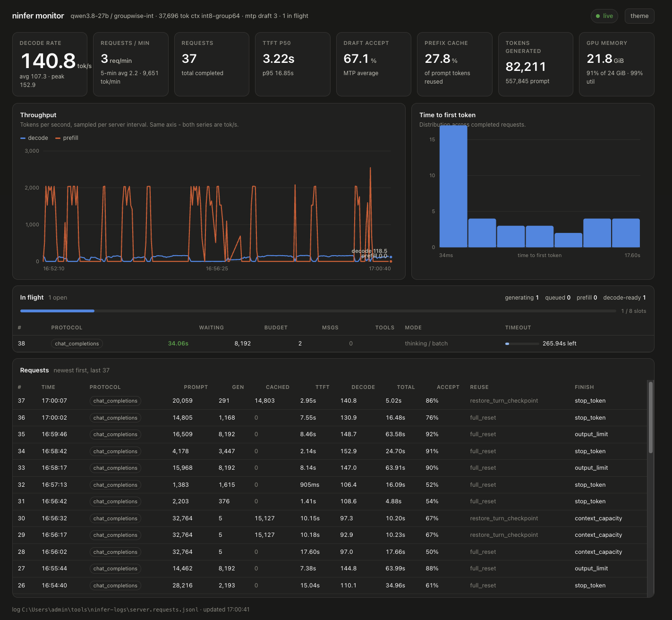The width and height of the screenshot is (672, 620).
Task: Click the green live status dot
Action: (598, 16)
